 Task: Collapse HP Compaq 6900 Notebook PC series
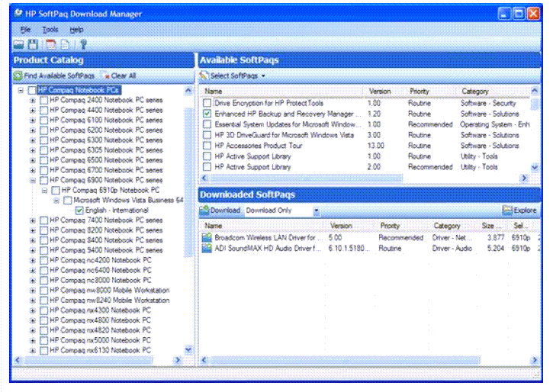(33, 181)
